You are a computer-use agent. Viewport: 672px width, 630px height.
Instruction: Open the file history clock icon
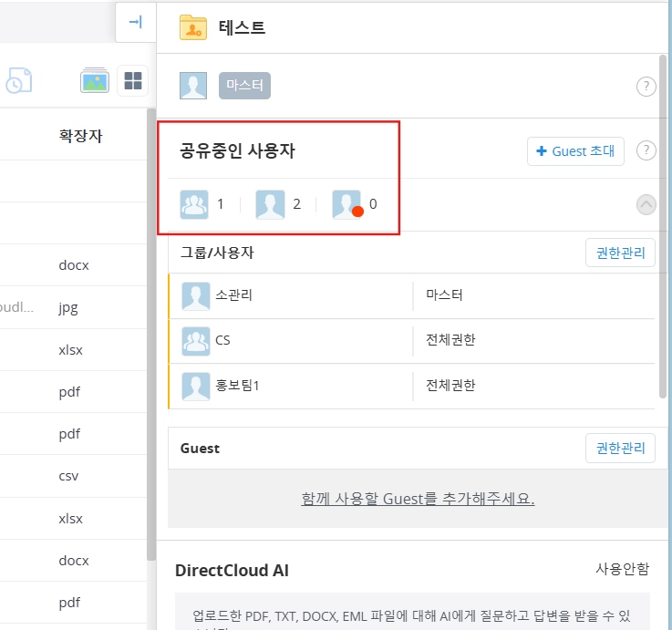pos(17,81)
